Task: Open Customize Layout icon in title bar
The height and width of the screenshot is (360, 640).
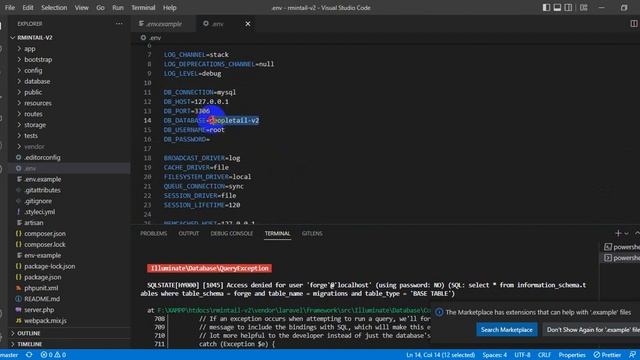Action: click(x=584, y=8)
